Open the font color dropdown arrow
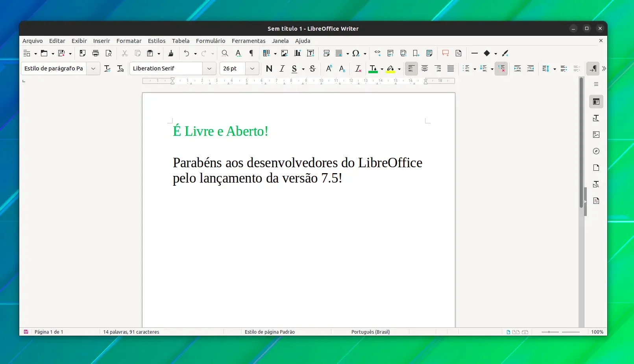 click(x=382, y=69)
